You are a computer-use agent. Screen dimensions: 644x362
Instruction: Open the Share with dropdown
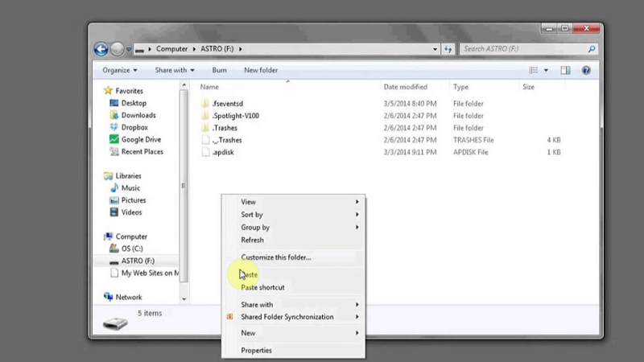(174, 70)
